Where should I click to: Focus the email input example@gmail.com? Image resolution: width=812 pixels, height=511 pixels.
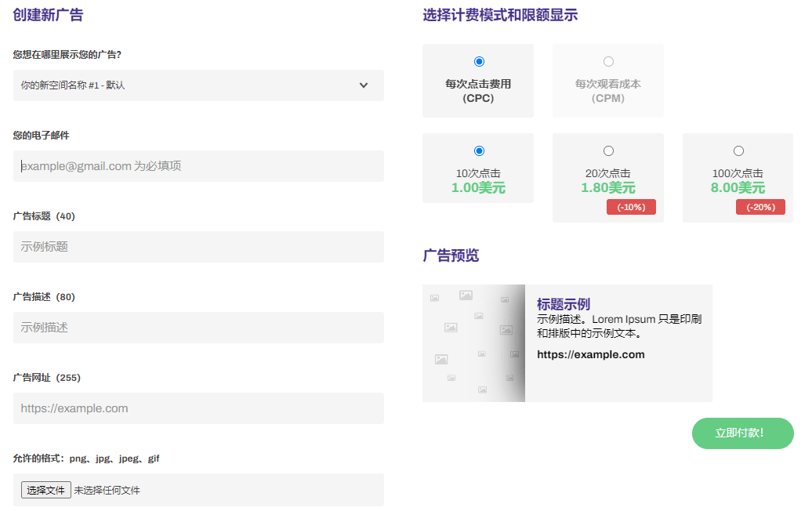pyautogui.click(x=198, y=166)
